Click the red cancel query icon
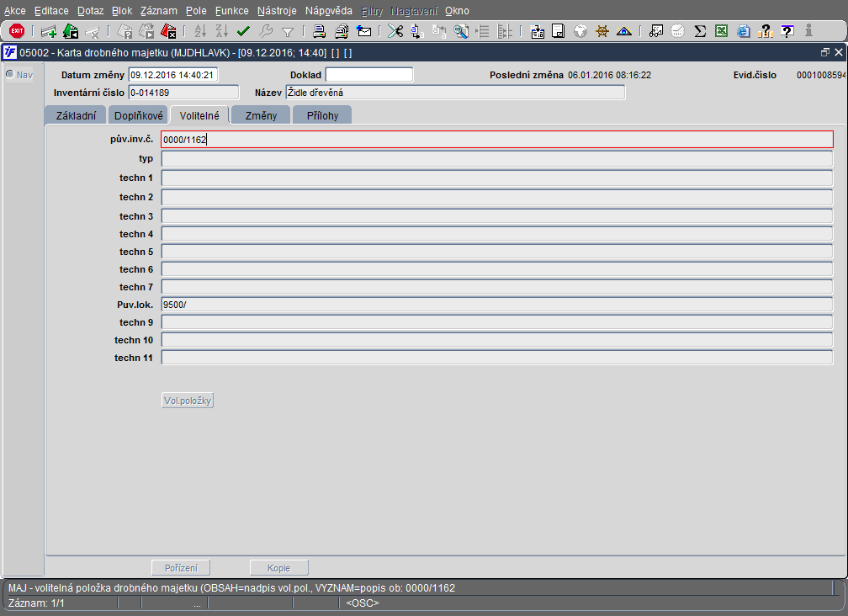This screenshot has height=616, width=848. click(x=168, y=31)
